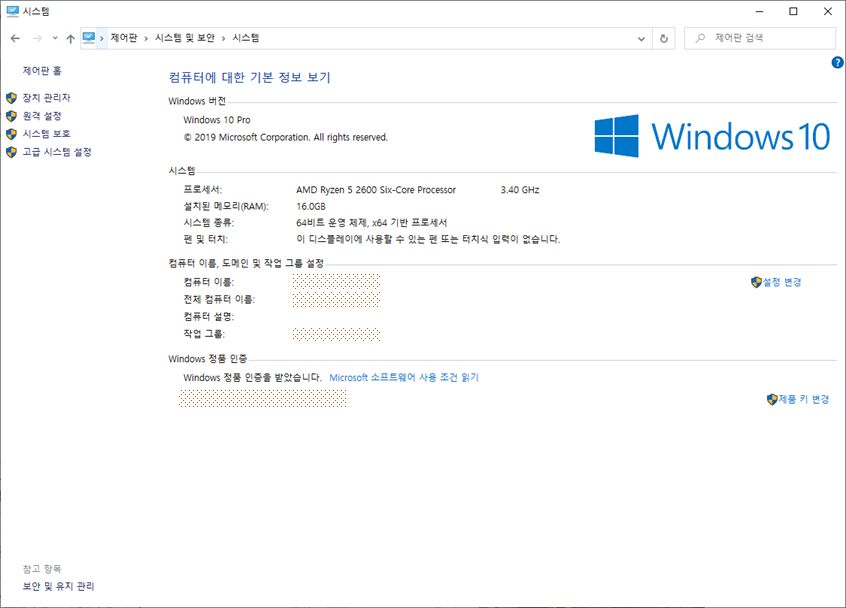Click the AMD Ryzen 5 2600 processor text
Image resolution: width=846 pixels, height=608 pixels.
click(376, 190)
